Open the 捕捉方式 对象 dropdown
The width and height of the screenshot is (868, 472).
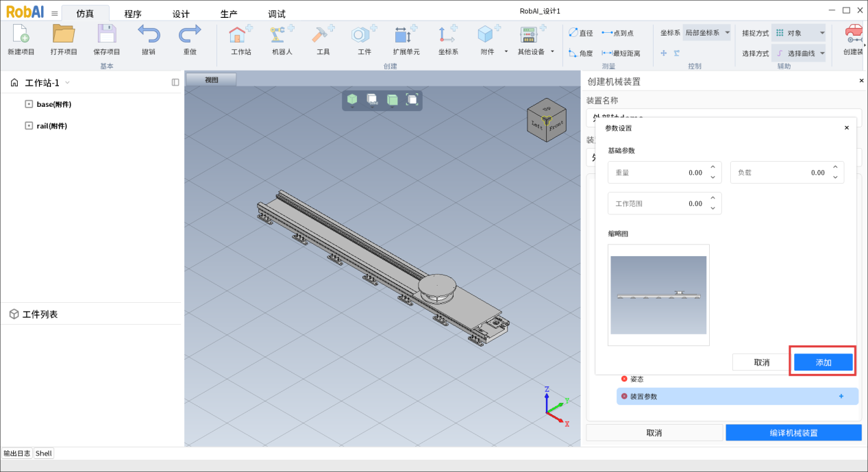(x=799, y=32)
